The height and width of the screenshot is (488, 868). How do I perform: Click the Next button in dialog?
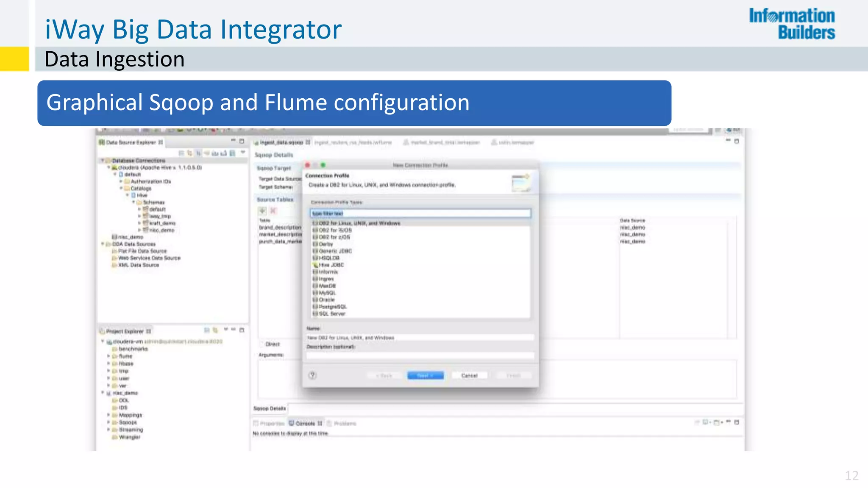426,375
